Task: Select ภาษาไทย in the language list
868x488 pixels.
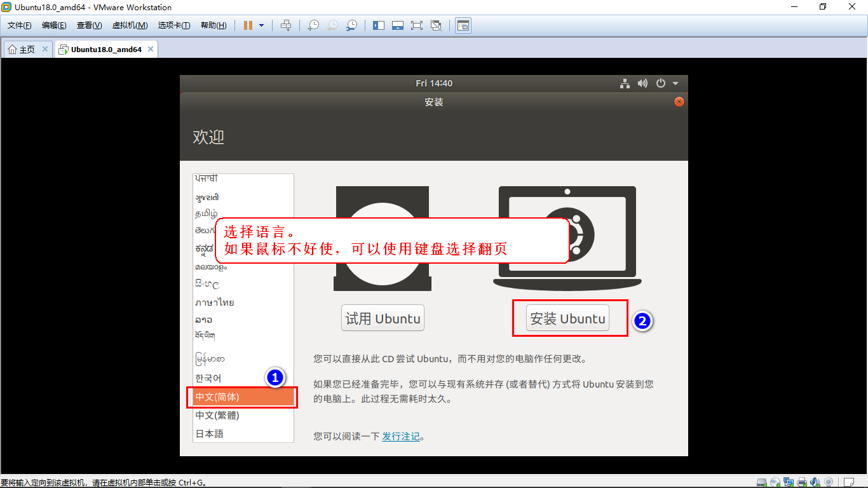Action: click(244, 302)
